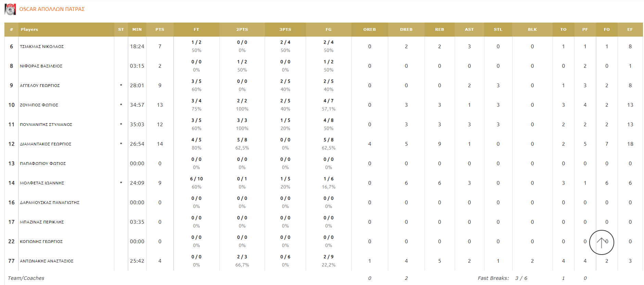Click the scroll-to-top arrow button
644x285 pixels.
[601, 242]
